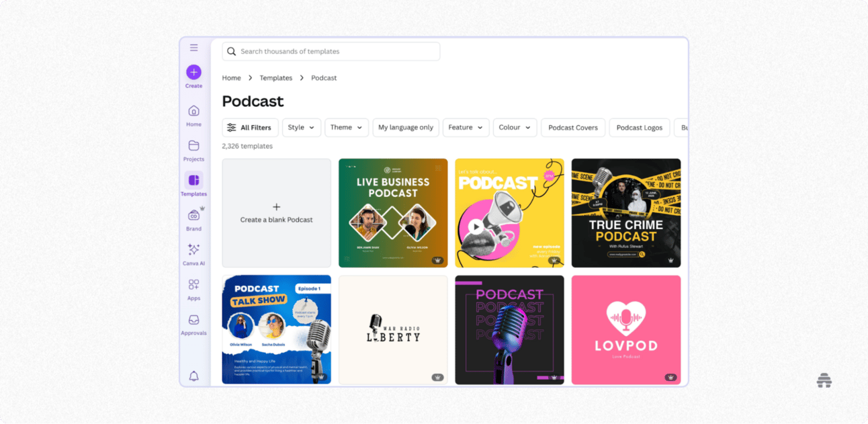Click crown badge on Lovpod template

click(x=670, y=378)
